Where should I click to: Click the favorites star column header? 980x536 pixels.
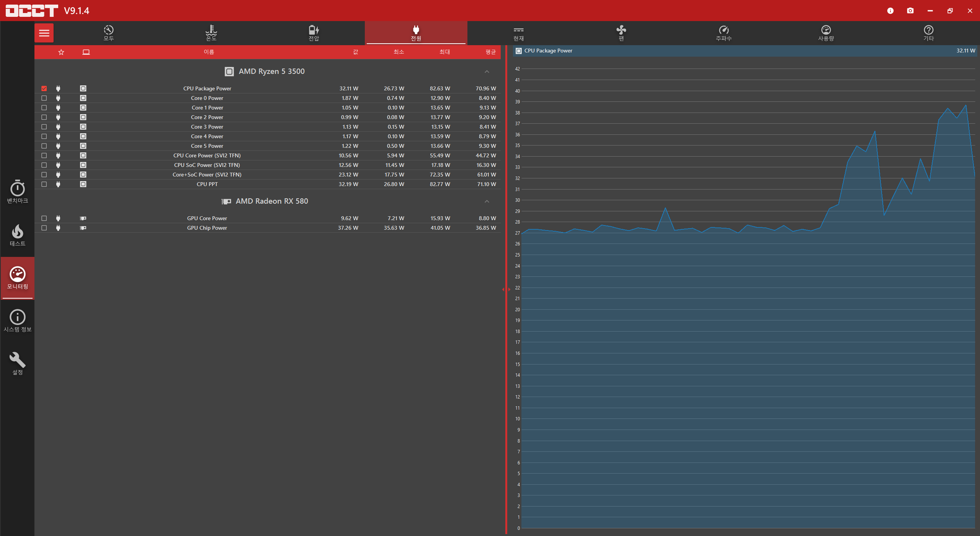[x=61, y=52]
